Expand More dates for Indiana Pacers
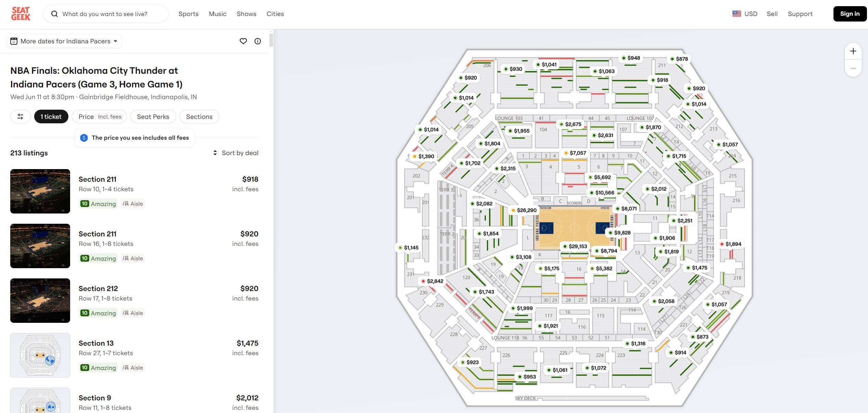The image size is (868, 413). (x=64, y=41)
